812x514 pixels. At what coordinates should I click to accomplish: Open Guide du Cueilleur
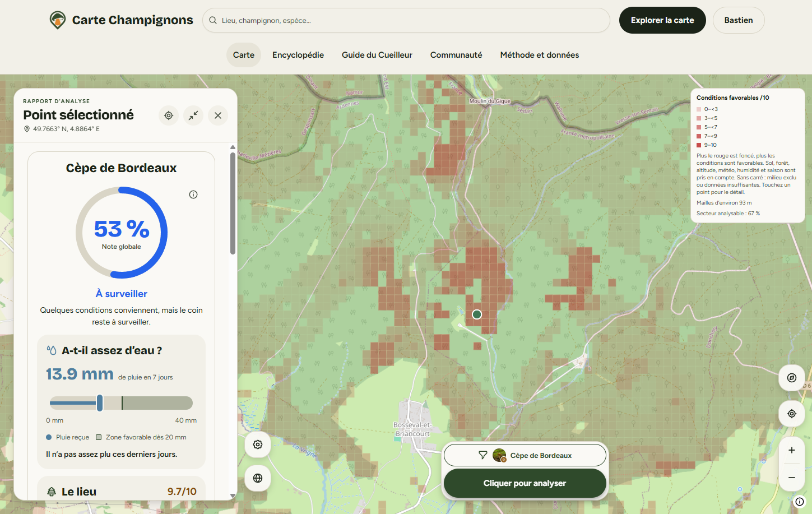(x=377, y=55)
